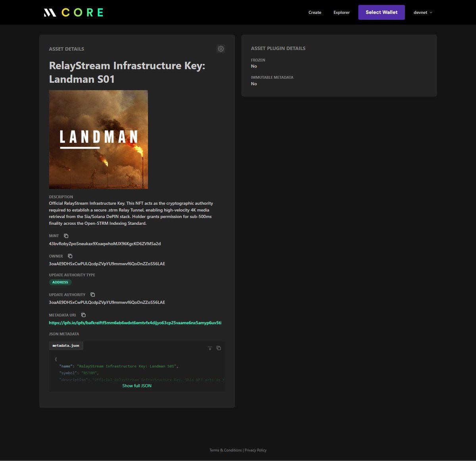Click the Select Wallet button
The height and width of the screenshot is (461, 476).
click(x=382, y=12)
